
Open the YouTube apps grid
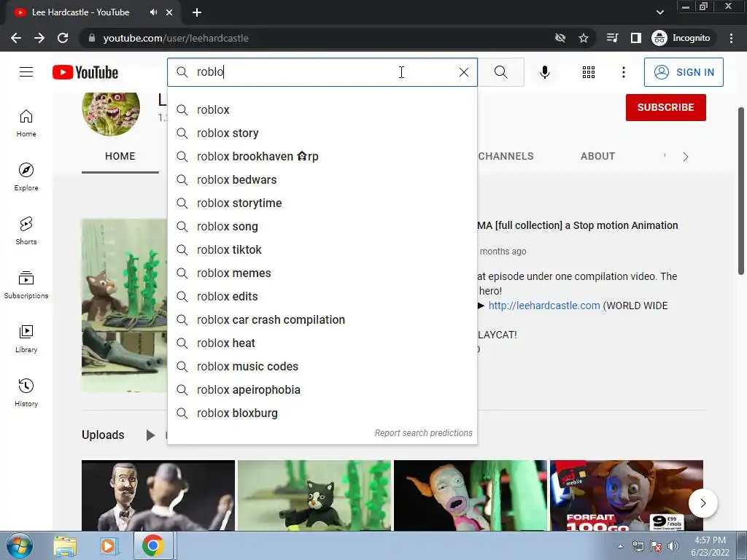(589, 72)
